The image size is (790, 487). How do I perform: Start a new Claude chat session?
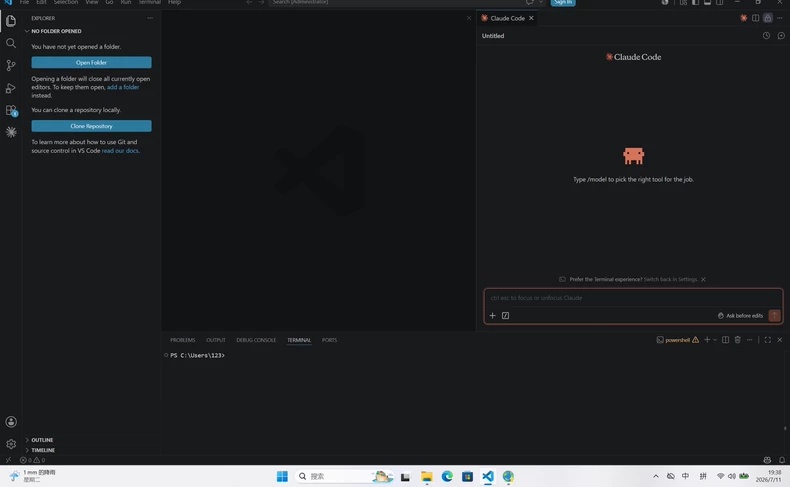tap(781, 36)
